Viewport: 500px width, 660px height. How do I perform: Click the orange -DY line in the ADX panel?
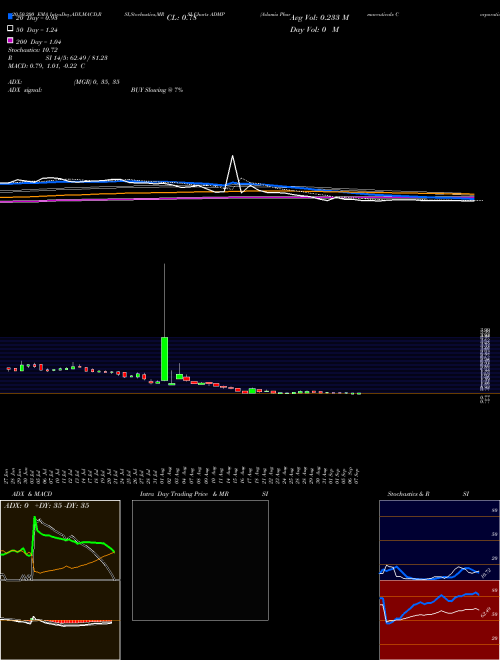67,567
